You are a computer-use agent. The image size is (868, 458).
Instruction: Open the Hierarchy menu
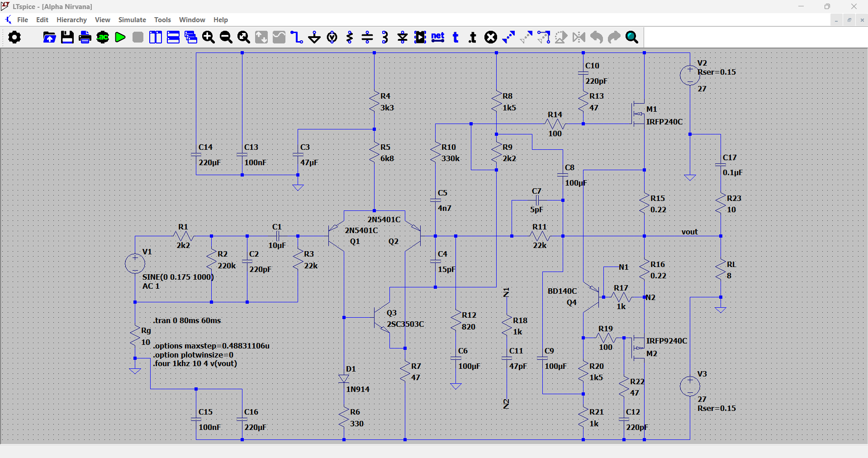pyautogui.click(x=71, y=20)
